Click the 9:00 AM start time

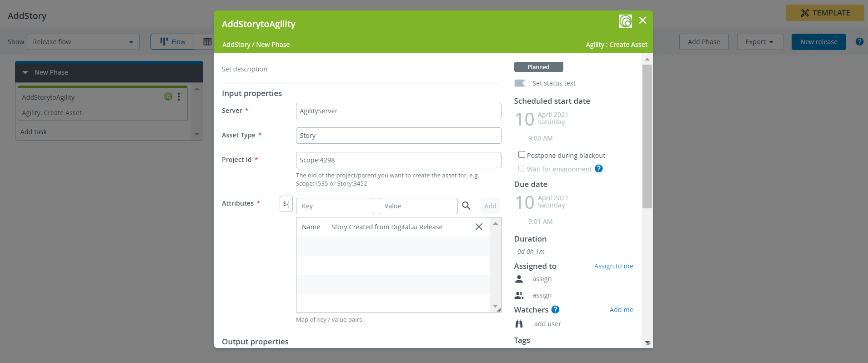(540, 138)
